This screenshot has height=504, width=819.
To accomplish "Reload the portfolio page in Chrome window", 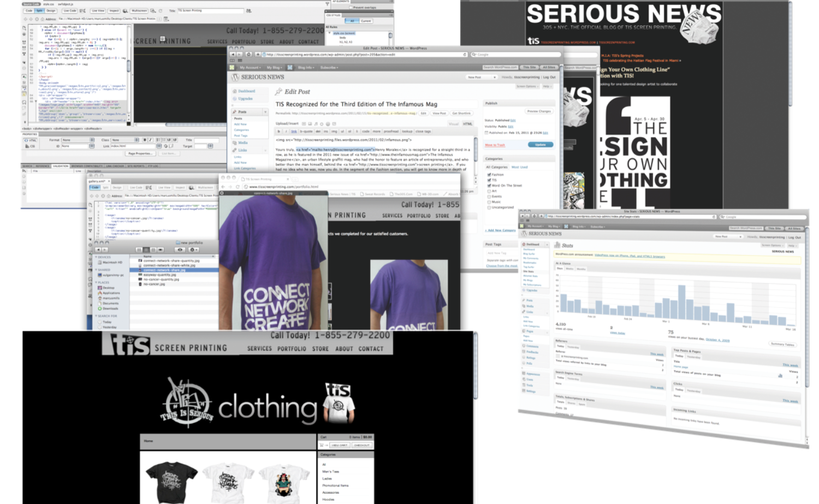I will point(238,187).
